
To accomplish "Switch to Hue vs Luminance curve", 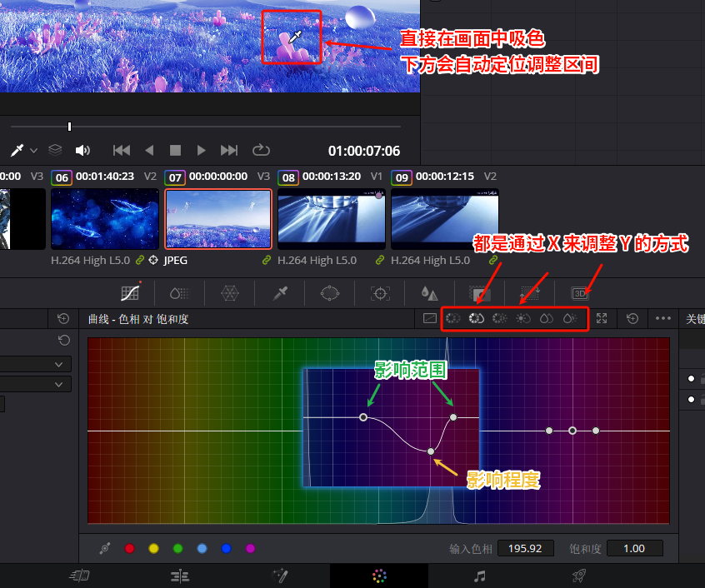I will (499, 318).
